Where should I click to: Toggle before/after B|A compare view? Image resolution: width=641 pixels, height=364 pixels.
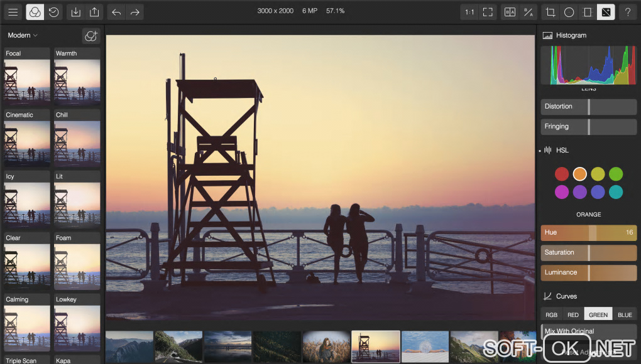pyautogui.click(x=510, y=13)
